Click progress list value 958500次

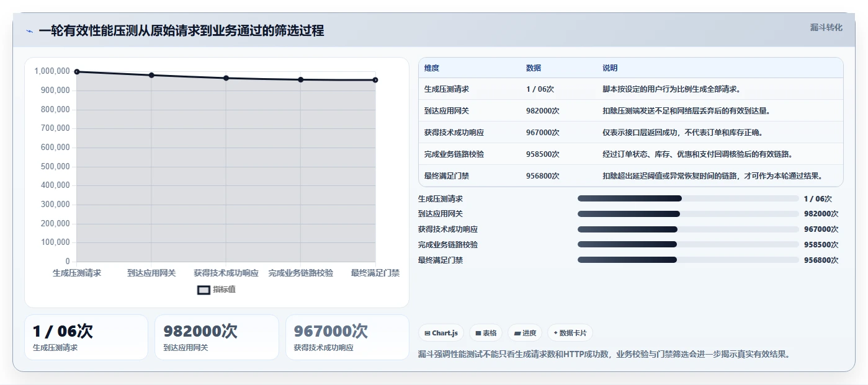click(x=821, y=245)
